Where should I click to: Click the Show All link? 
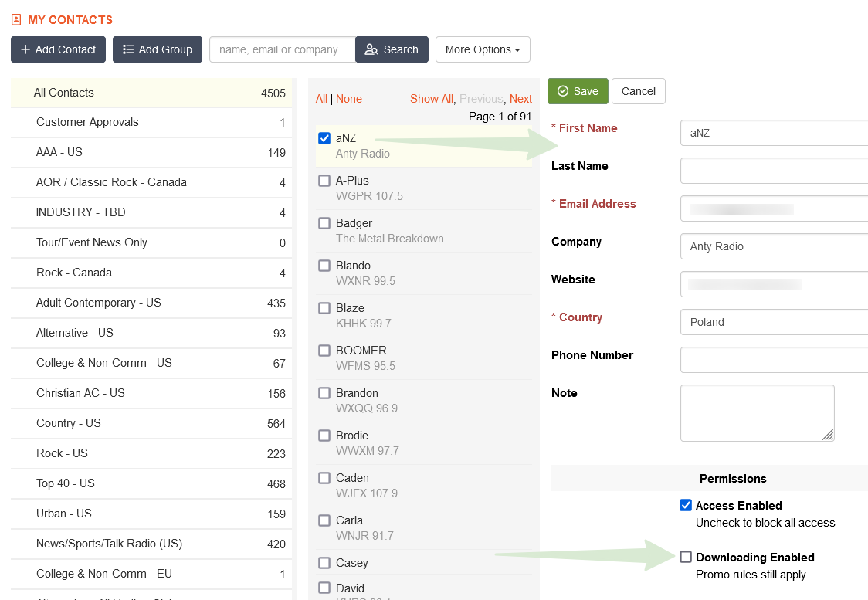[432, 99]
